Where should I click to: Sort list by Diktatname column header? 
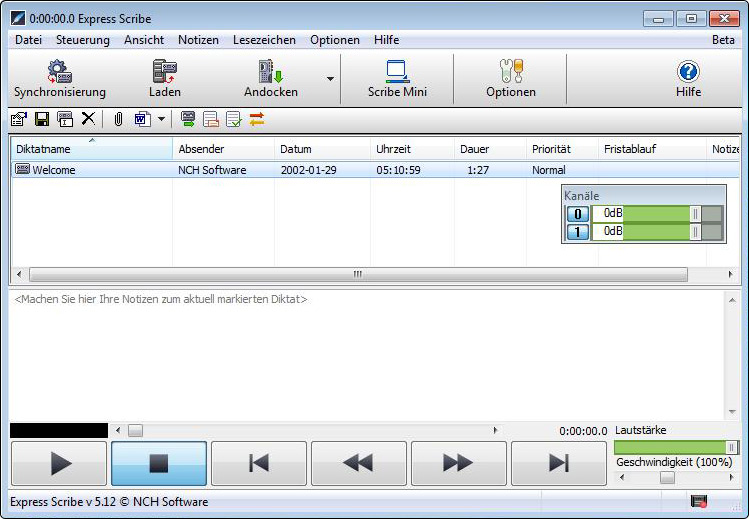click(92, 148)
